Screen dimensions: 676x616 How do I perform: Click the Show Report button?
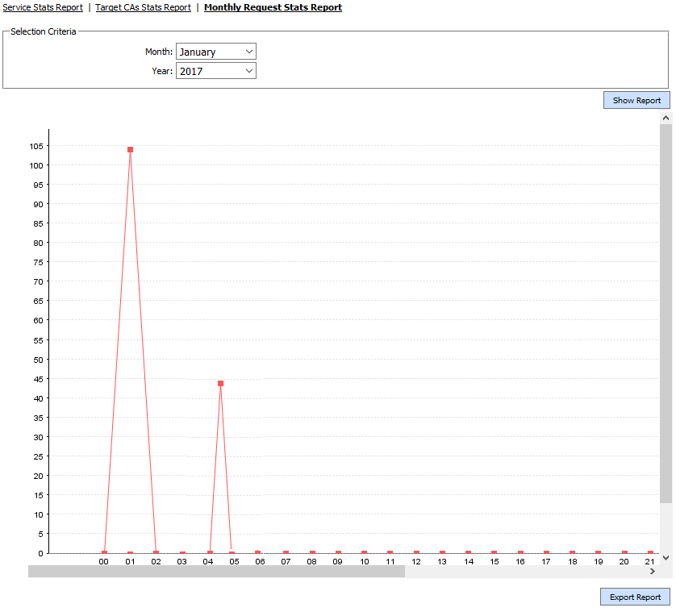click(636, 101)
